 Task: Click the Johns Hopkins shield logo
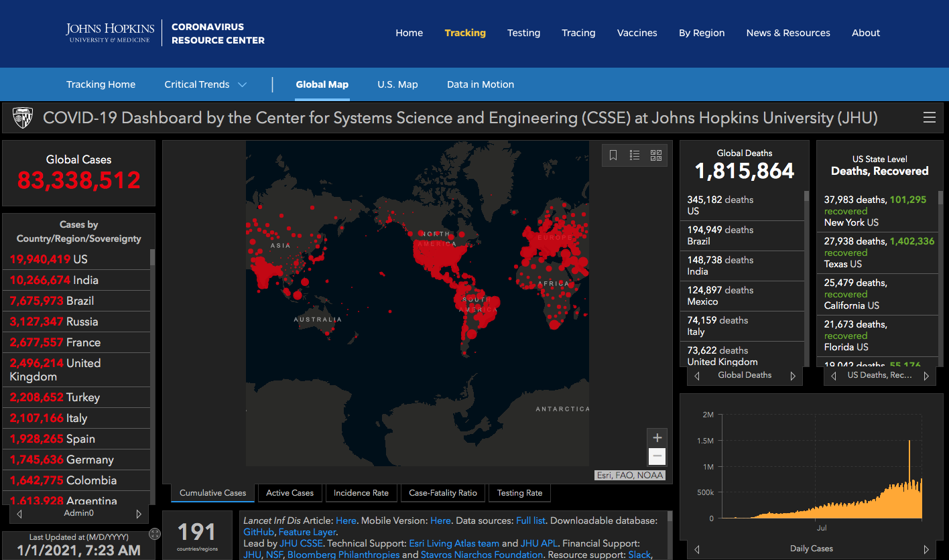(23, 118)
